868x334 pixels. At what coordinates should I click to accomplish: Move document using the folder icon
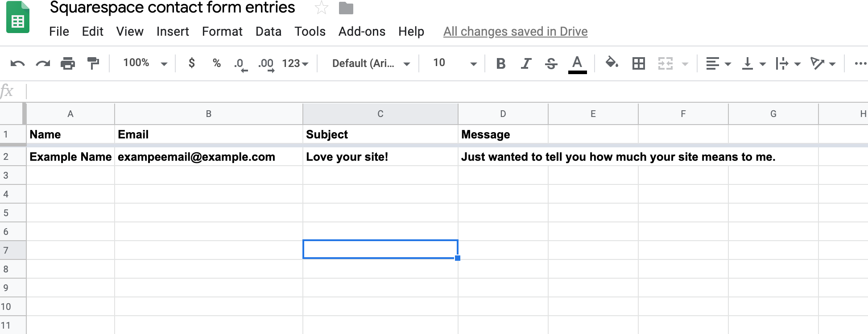click(346, 8)
